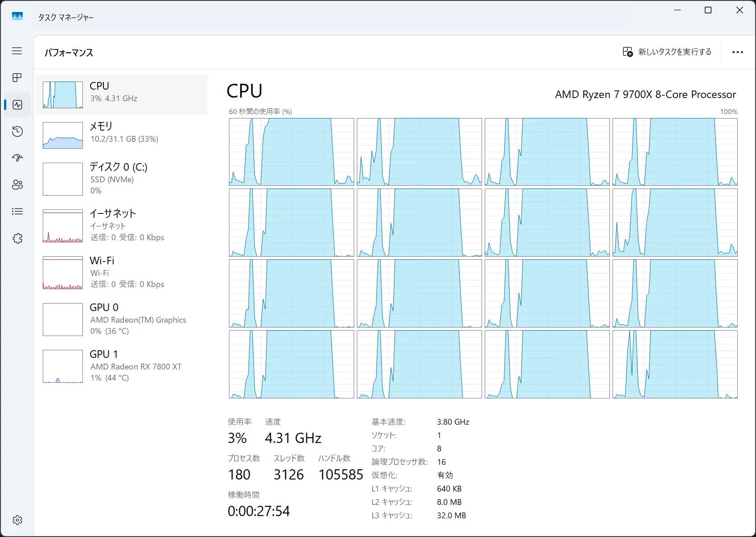The image size is (756, 537).
Task: Click the パフォーマンス page title
Action: coord(69,53)
